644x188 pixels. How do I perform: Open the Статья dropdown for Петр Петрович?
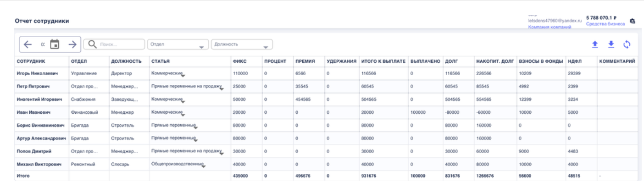pos(222,87)
